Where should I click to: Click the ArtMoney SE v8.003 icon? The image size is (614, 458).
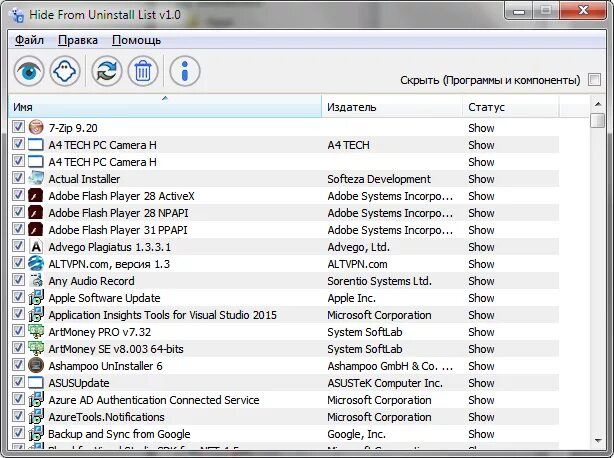(36, 348)
